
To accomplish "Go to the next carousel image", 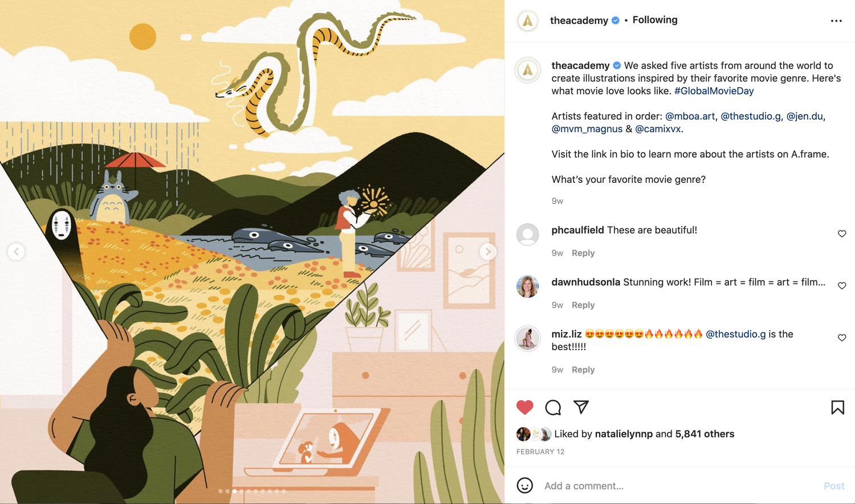I will (488, 252).
